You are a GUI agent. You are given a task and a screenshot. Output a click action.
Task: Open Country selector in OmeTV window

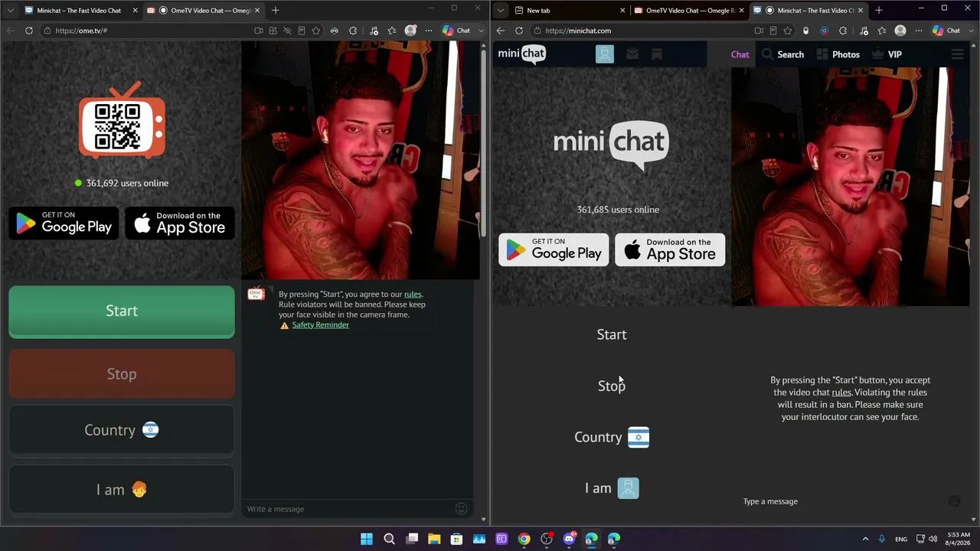[122, 430]
